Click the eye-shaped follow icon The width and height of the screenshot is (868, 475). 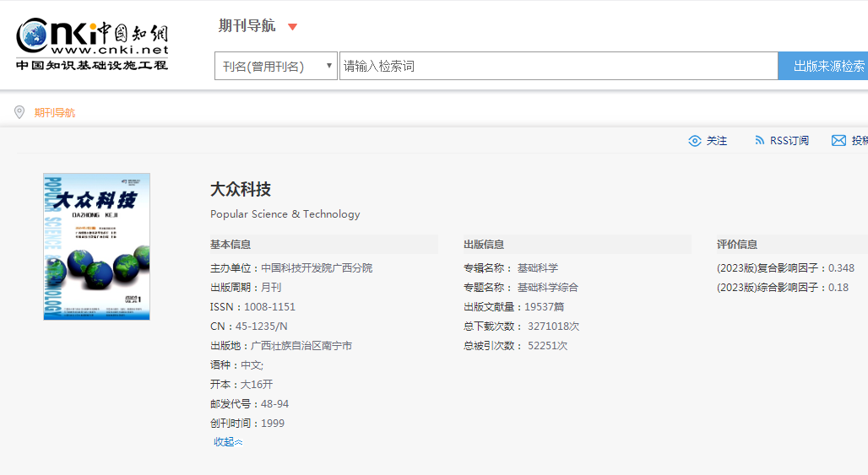[x=695, y=141]
